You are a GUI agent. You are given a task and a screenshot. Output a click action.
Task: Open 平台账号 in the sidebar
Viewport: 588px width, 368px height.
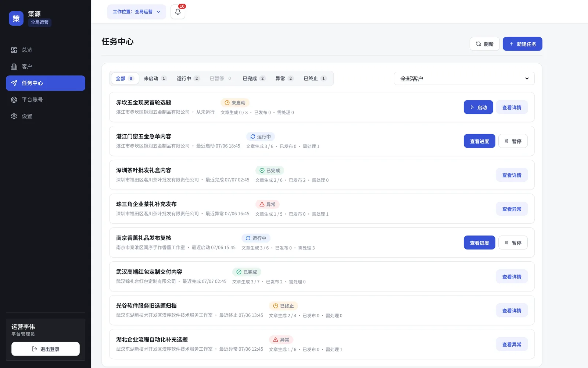coord(46,100)
